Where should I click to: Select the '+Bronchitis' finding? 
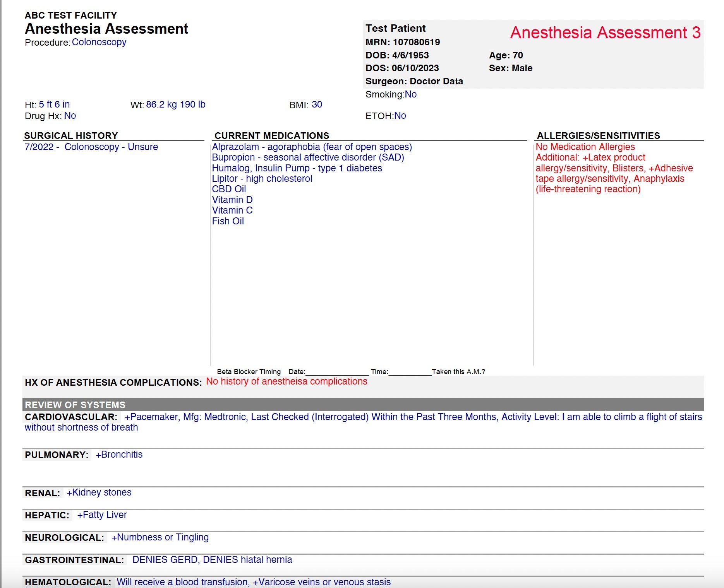point(119,455)
